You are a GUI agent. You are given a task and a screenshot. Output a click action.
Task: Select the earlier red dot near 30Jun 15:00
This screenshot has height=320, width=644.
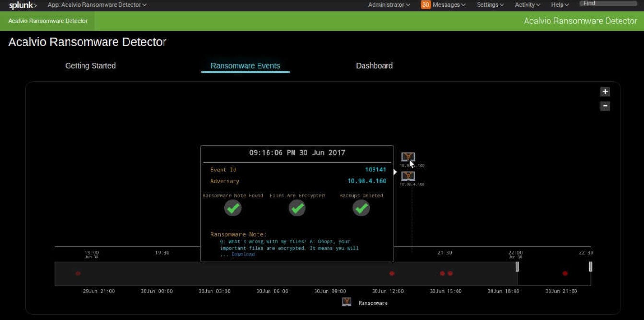tap(442, 274)
